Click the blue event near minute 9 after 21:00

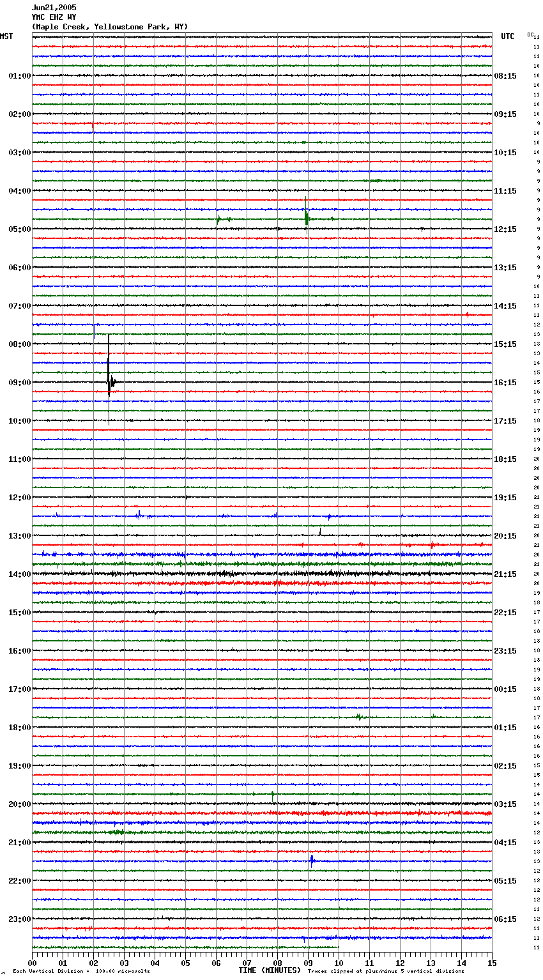(x=312, y=860)
